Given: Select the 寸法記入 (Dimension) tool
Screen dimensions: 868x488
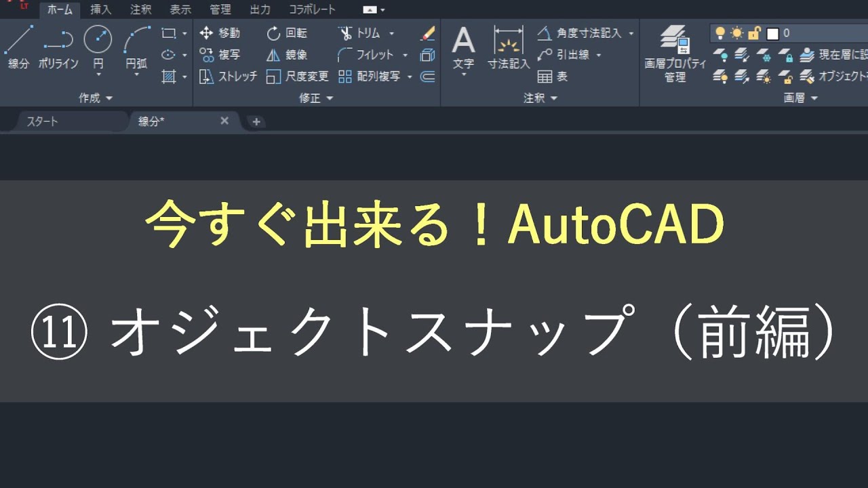Looking at the screenshot, I should [x=509, y=47].
